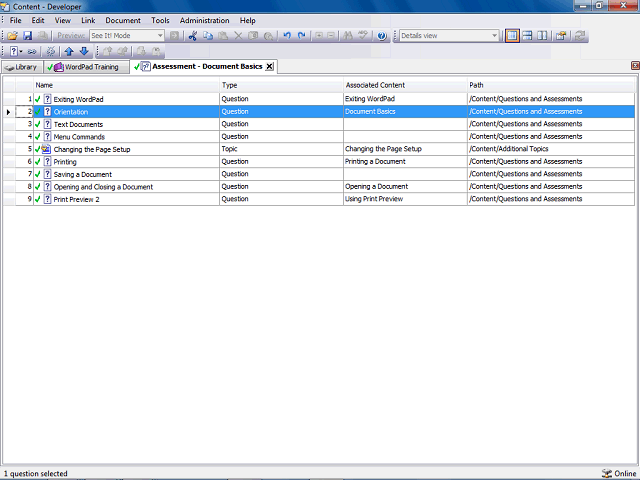Select the single pane layout icon
640x480 pixels.
coord(512,36)
